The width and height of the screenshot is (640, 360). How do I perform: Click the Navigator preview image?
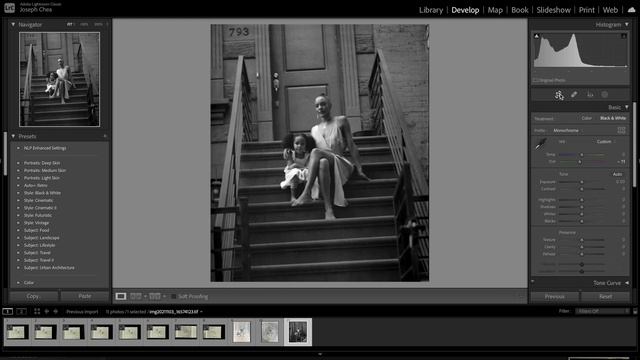pyautogui.click(x=60, y=79)
